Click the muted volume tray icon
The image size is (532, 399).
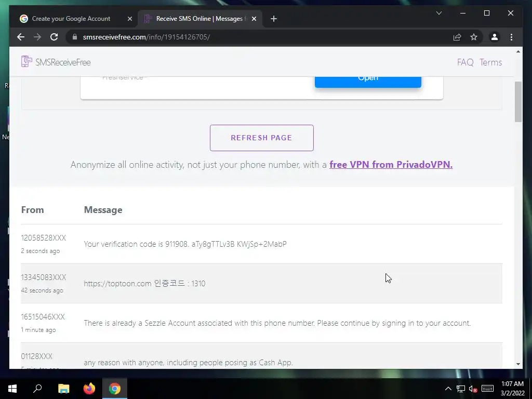click(x=473, y=389)
